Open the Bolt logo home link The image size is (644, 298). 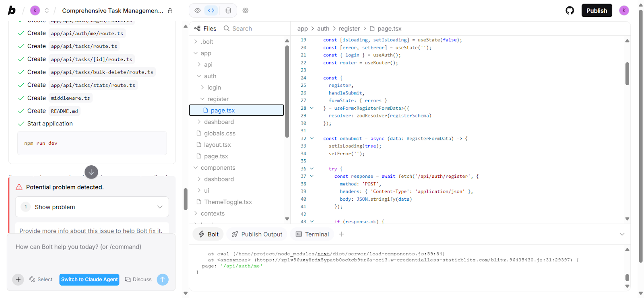(12, 10)
